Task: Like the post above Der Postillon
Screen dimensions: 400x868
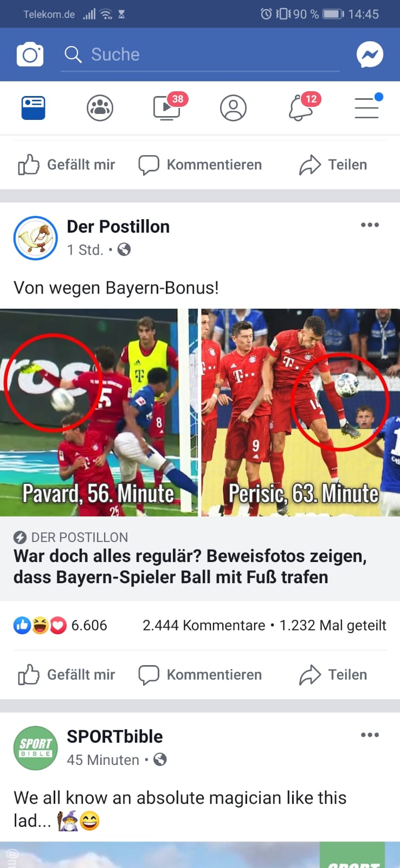Action: point(66,165)
